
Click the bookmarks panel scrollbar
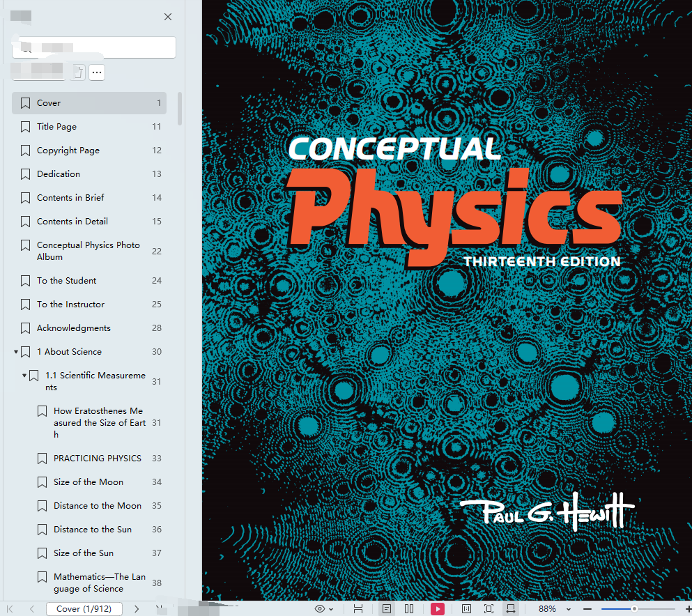click(x=180, y=109)
